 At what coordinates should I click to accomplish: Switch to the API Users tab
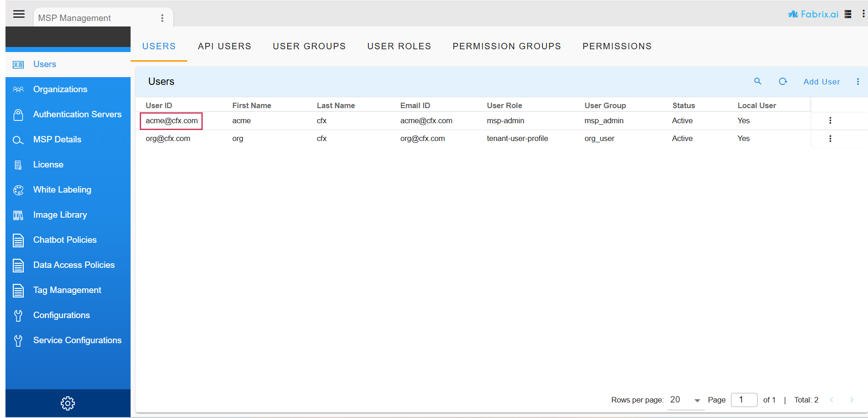(224, 47)
